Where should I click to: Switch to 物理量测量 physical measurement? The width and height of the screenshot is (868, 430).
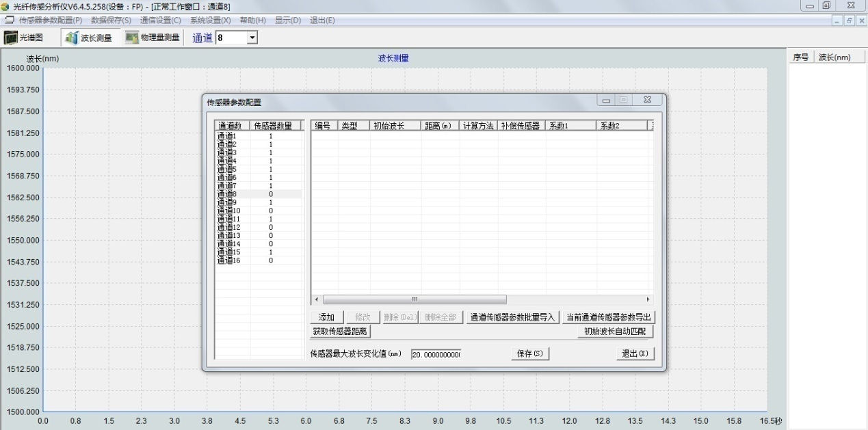153,38
